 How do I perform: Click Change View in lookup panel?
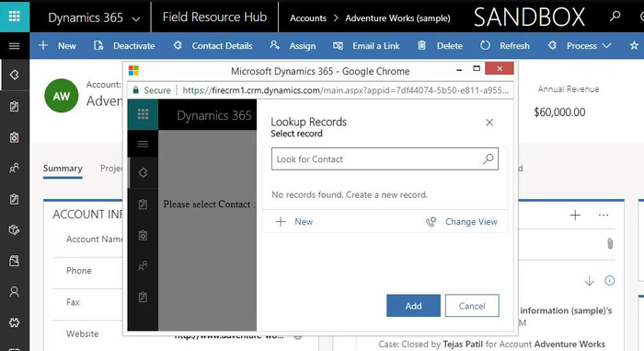(462, 222)
